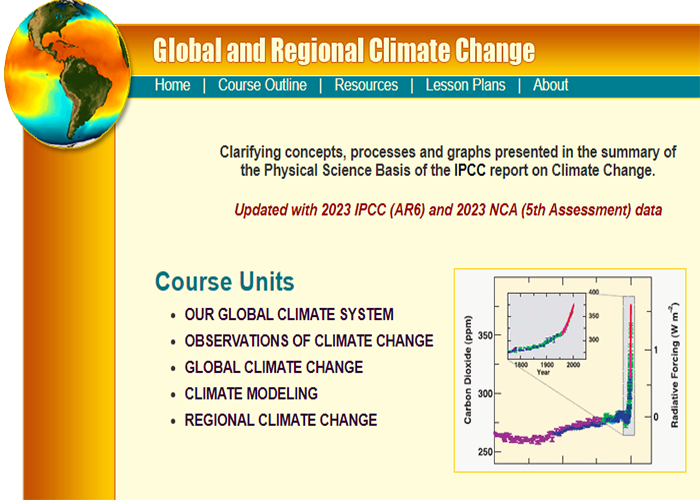
Task: Click the globe logo image
Action: (x=68, y=72)
